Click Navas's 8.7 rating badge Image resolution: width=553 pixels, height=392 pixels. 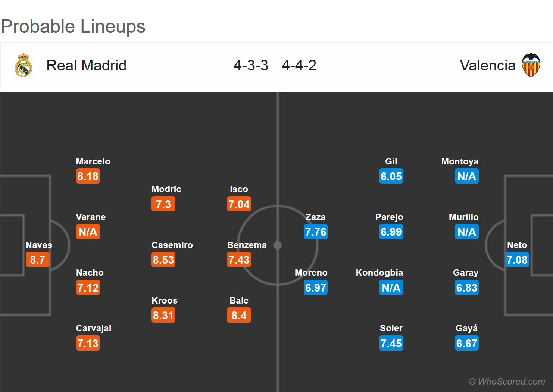pos(38,260)
